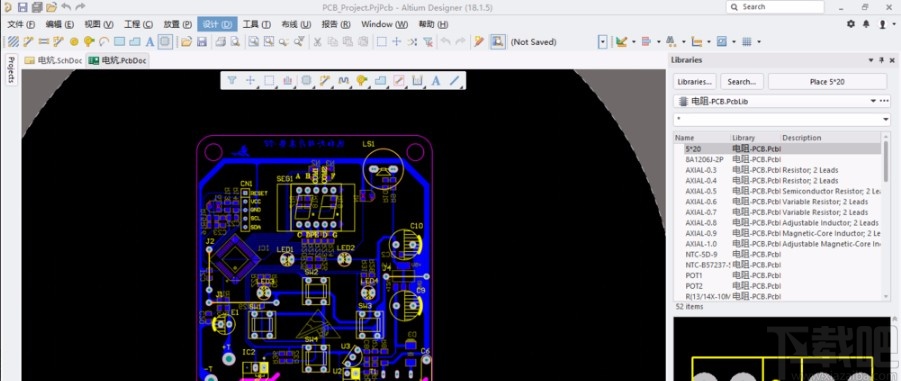Expand the Utility tools dropdown arrow
The height and width of the screenshot is (381, 901).
(x=634, y=42)
